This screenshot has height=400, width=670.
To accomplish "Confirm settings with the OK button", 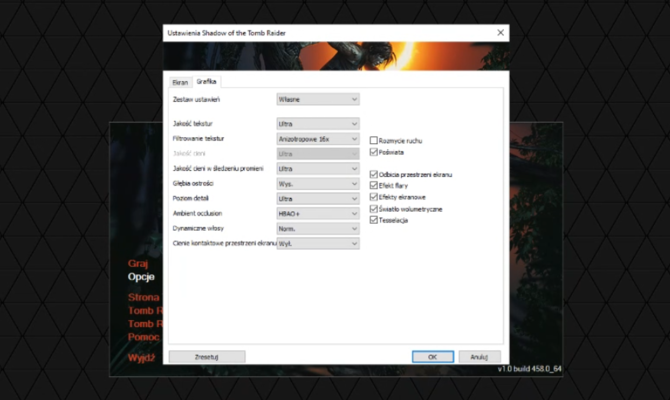I will (432, 357).
